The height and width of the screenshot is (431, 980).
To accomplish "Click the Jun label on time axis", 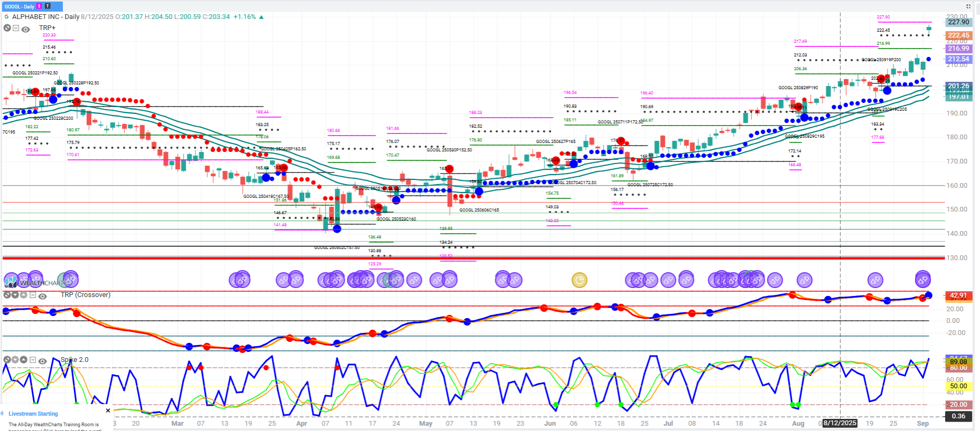I will pos(550,423).
